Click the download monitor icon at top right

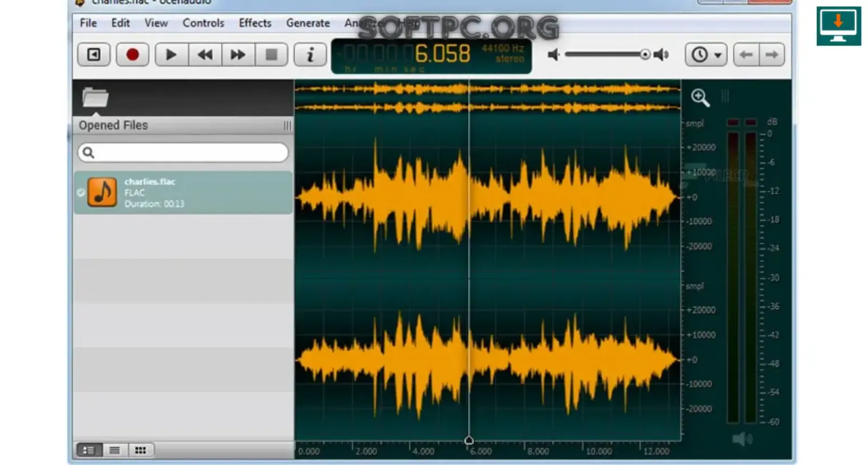click(838, 26)
